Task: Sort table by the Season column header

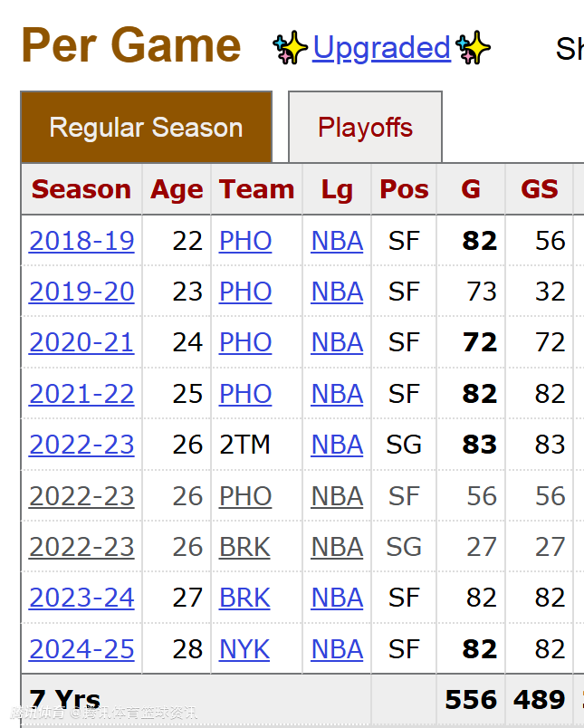Action: point(81,189)
